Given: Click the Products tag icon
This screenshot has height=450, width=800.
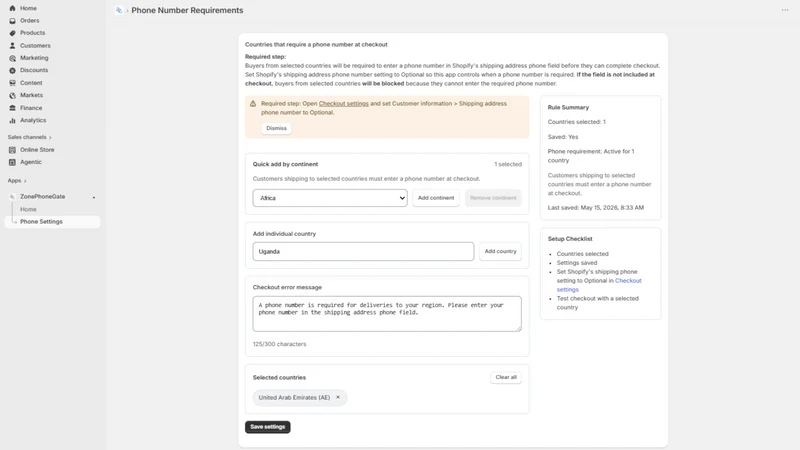Looking at the screenshot, I should tap(12, 33).
